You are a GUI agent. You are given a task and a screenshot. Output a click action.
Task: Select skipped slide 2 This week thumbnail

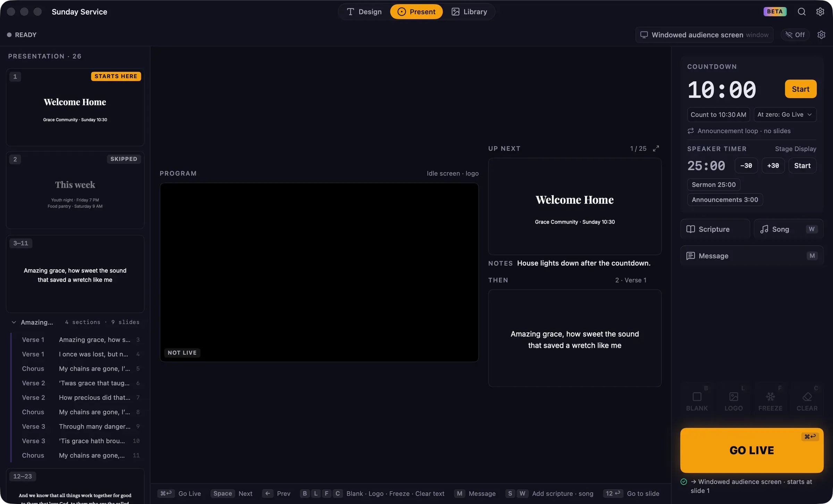75,190
